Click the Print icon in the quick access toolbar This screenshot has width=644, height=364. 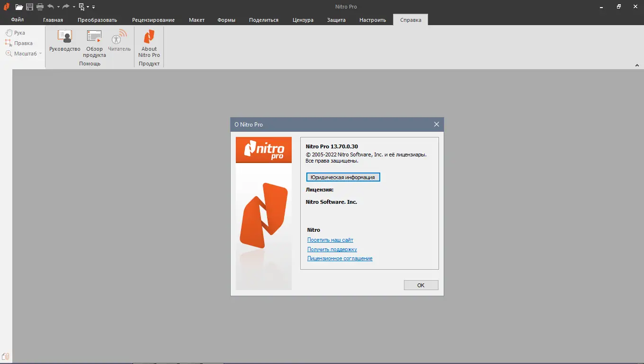(40, 7)
